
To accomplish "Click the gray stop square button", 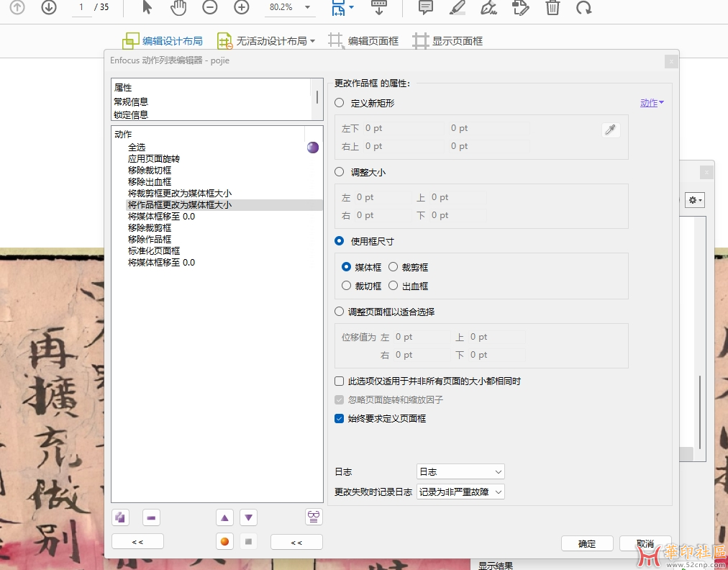I will (248, 541).
